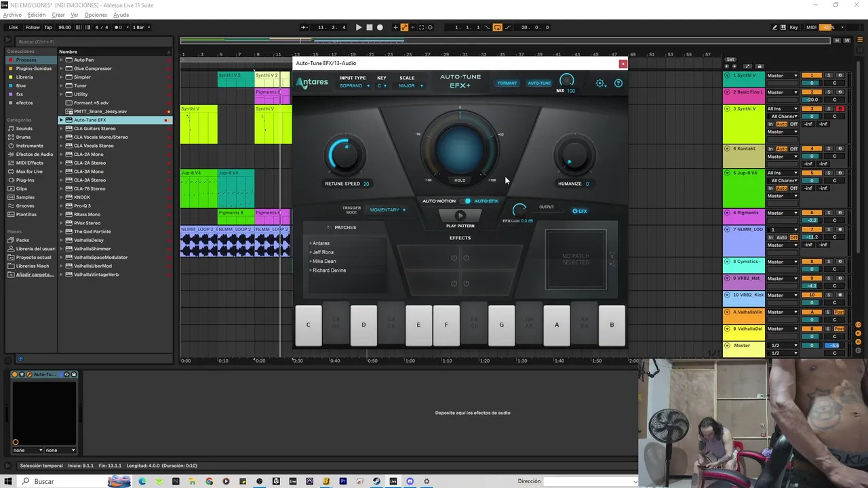
Task: Start playback with the transport Play button
Action: click(359, 27)
